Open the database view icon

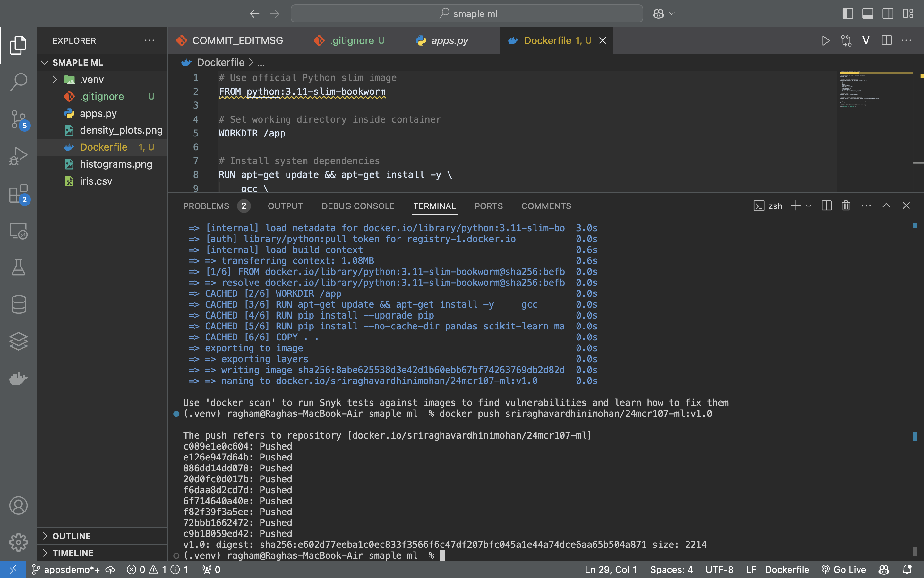click(x=18, y=304)
